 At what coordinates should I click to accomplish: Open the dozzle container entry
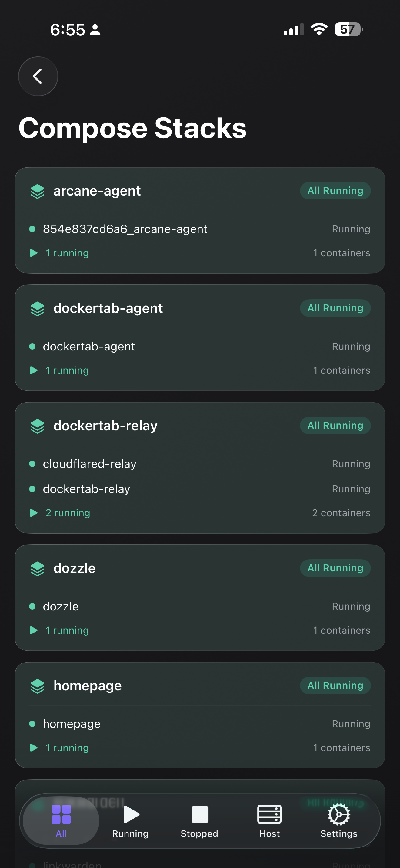(60, 606)
